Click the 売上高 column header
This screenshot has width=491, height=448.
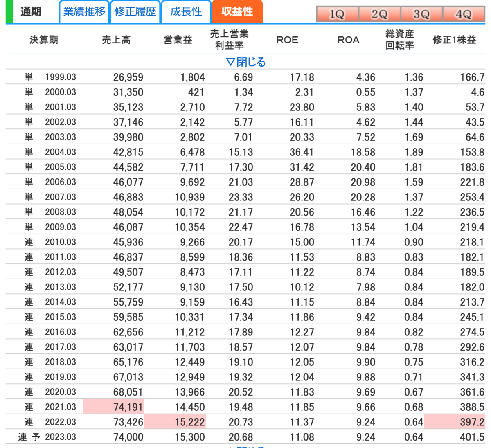pos(116,40)
